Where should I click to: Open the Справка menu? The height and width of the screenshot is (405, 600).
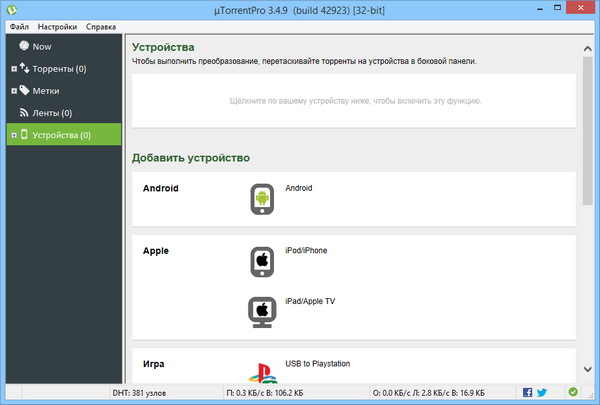101,27
